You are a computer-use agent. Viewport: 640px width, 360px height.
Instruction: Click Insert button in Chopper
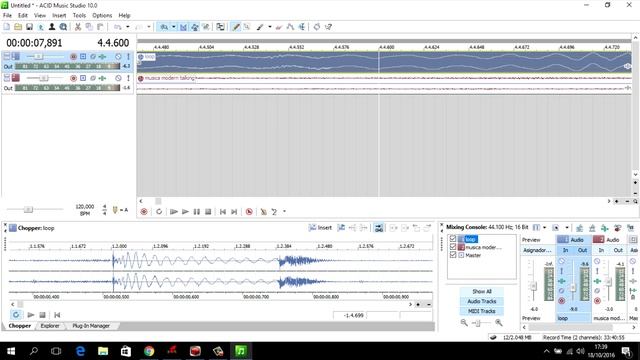click(320, 228)
